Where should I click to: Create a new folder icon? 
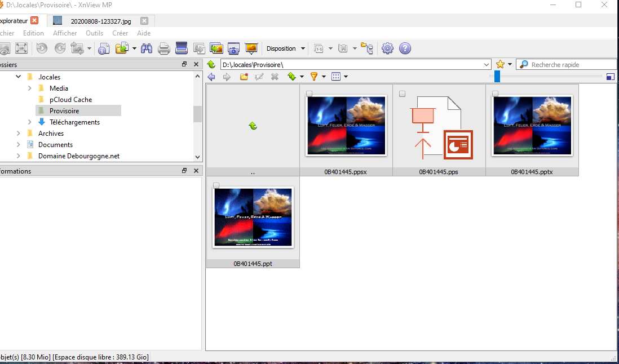point(244,77)
